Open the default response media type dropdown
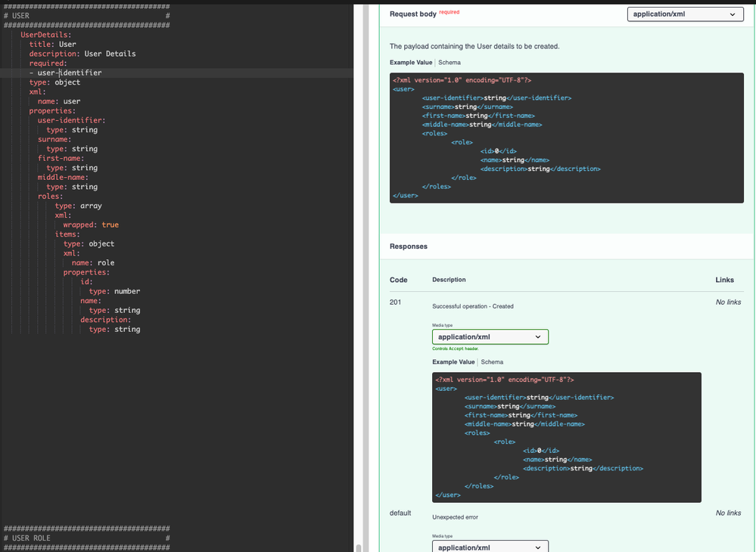 pos(490,547)
